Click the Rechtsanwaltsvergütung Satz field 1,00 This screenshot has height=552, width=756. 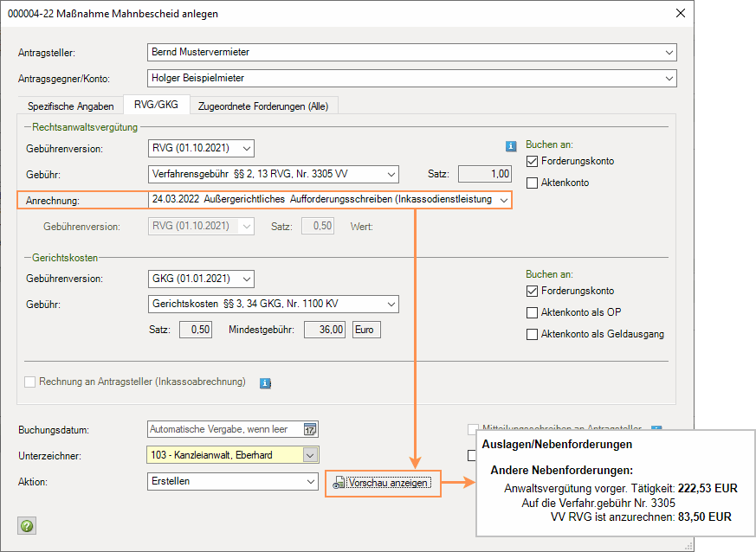485,175
